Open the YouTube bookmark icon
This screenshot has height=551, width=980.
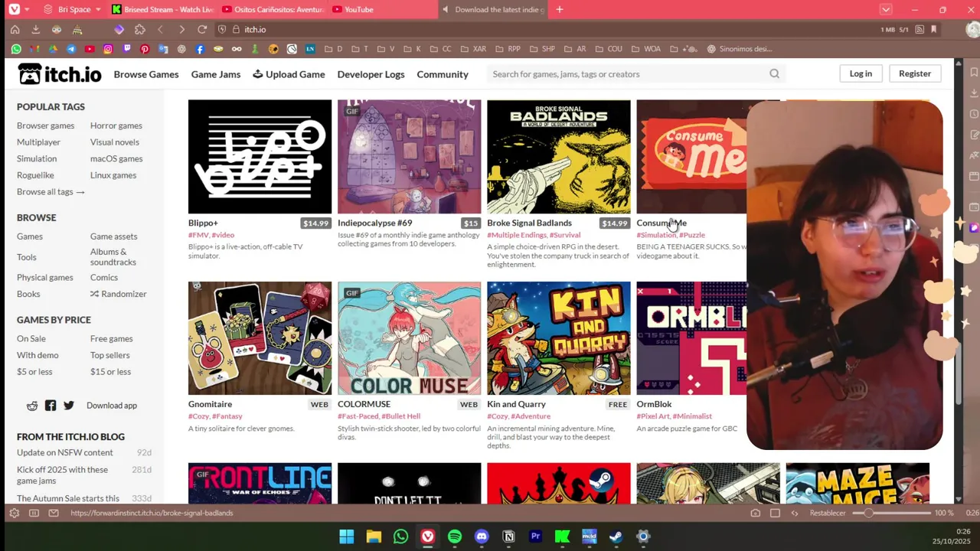pos(90,49)
